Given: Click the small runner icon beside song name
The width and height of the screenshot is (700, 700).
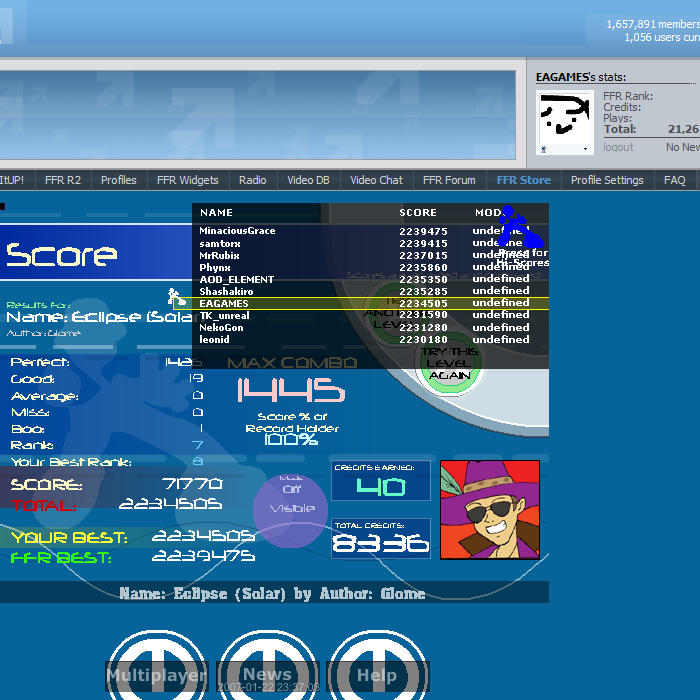Looking at the screenshot, I should [176, 297].
